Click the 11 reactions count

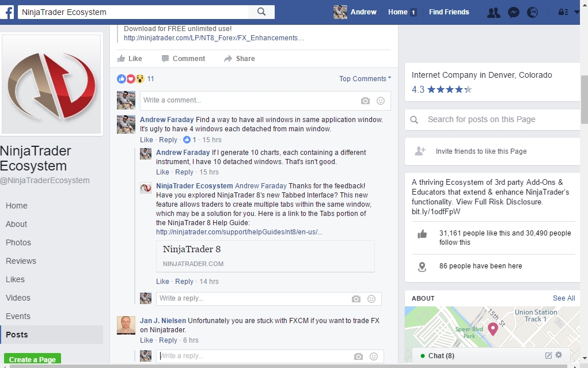point(150,79)
